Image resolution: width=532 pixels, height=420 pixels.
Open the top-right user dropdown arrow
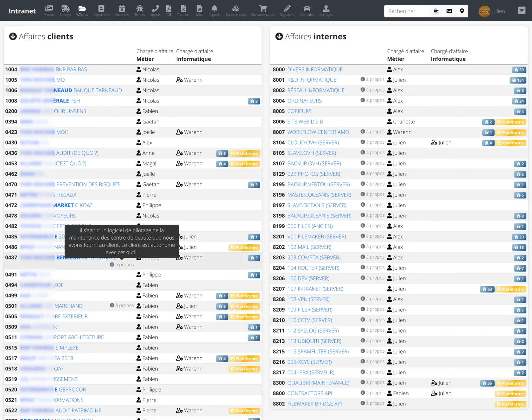(522, 11)
